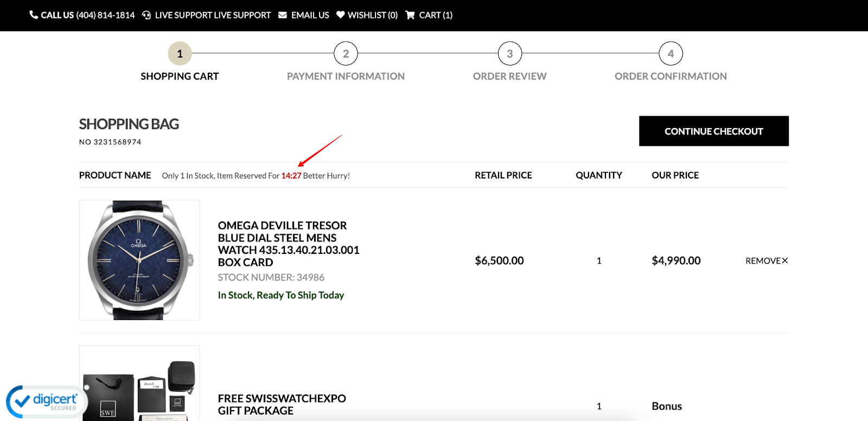Click the heart Wishlist icon
Viewport: 868px width, 421px height.
[x=341, y=15]
